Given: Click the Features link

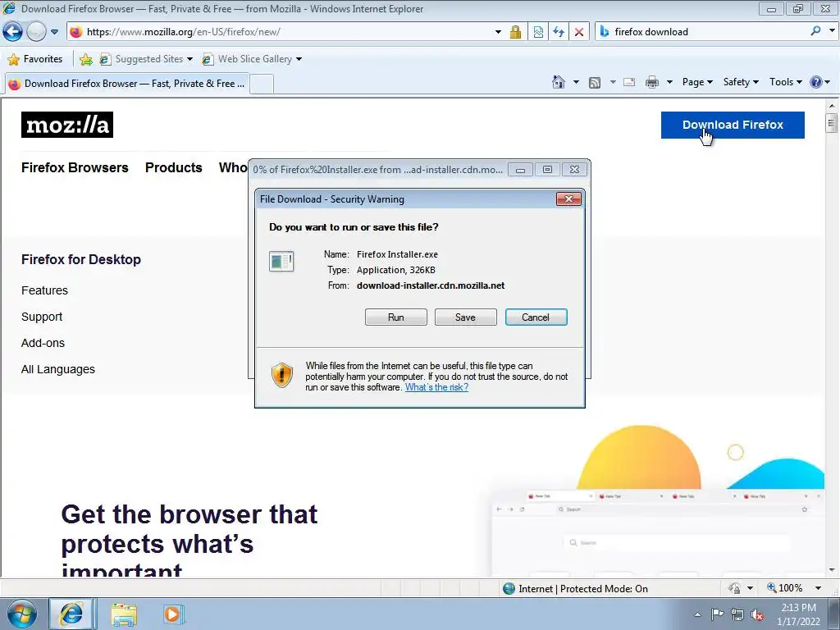Looking at the screenshot, I should [x=44, y=290].
